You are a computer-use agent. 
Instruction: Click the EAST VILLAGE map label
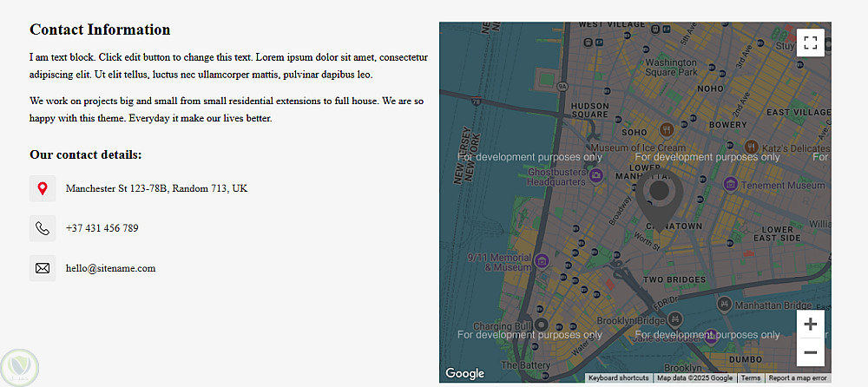click(x=799, y=113)
